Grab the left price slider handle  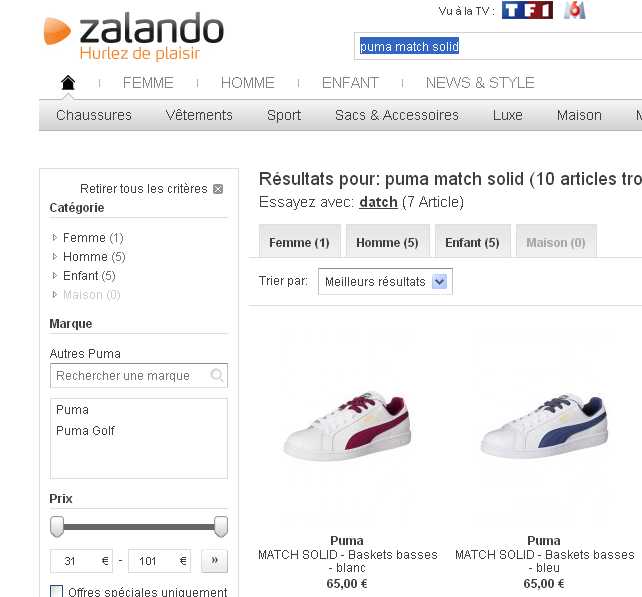point(57,527)
